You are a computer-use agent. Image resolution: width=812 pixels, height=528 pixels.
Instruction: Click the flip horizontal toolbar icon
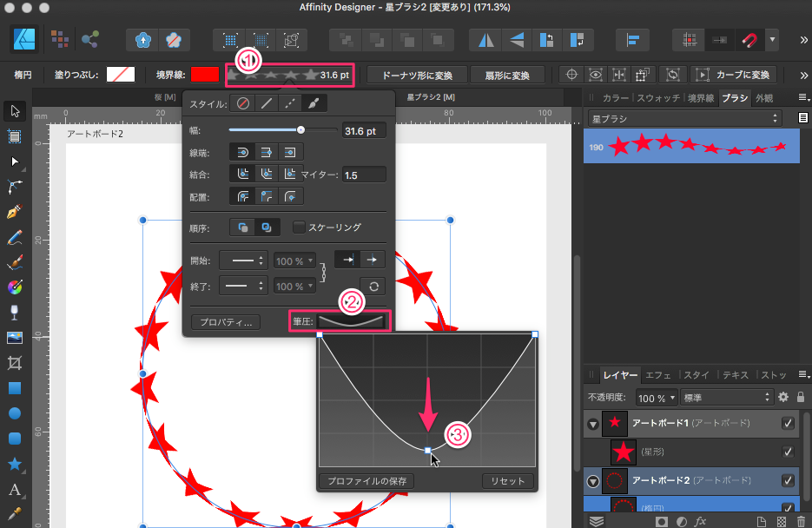[x=485, y=40]
